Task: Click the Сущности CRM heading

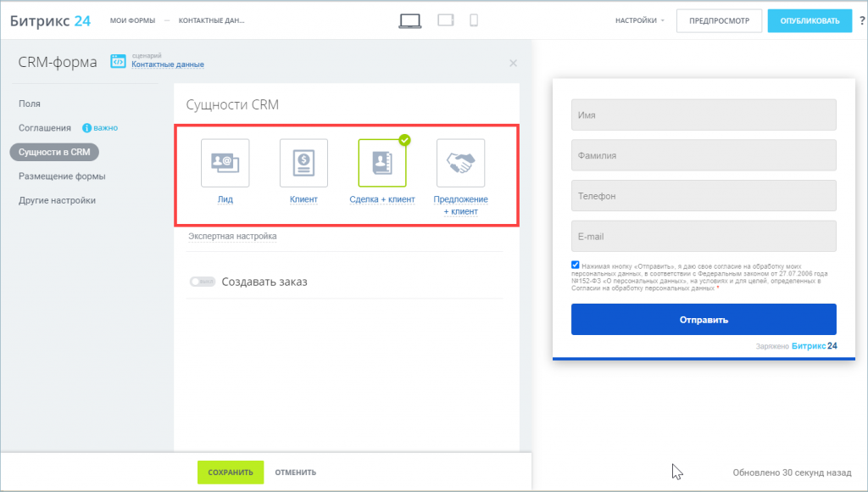Action: [232, 104]
